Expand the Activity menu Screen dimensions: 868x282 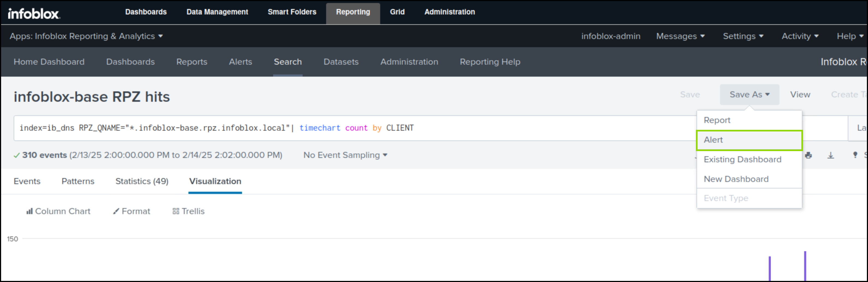(800, 36)
